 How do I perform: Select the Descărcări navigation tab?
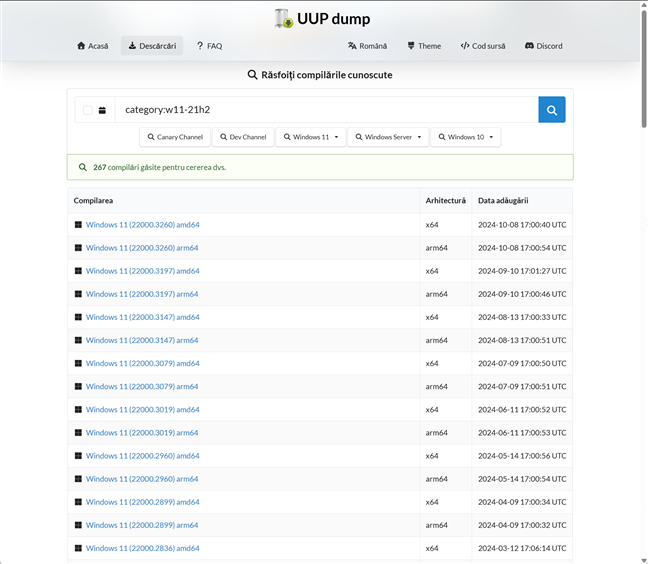coord(152,46)
